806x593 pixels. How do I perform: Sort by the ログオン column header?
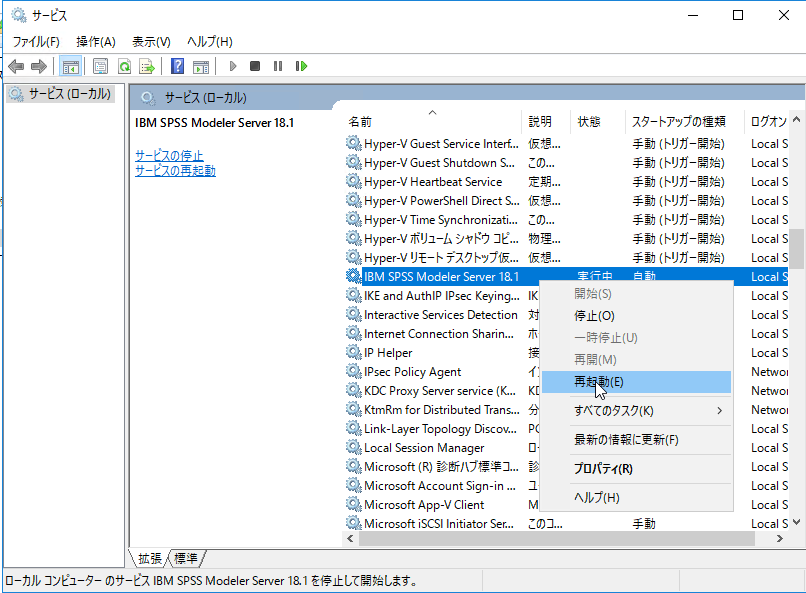pyautogui.click(x=766, y=122)
